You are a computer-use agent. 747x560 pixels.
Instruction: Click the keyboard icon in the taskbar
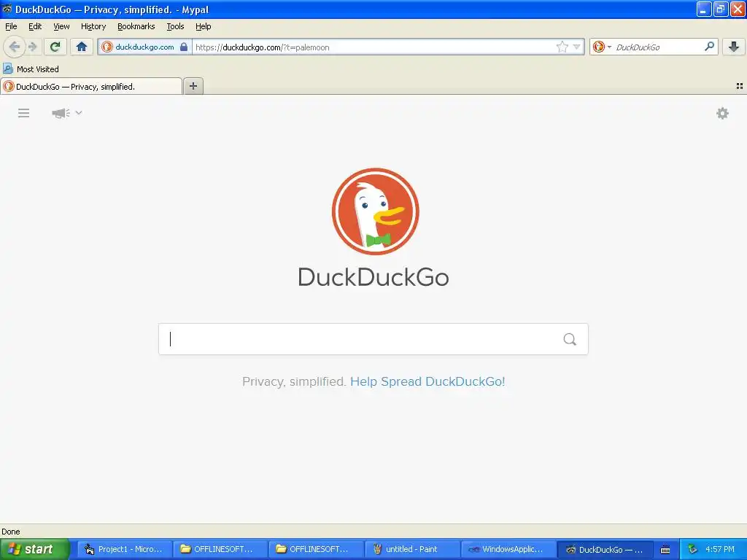(665, 550)
